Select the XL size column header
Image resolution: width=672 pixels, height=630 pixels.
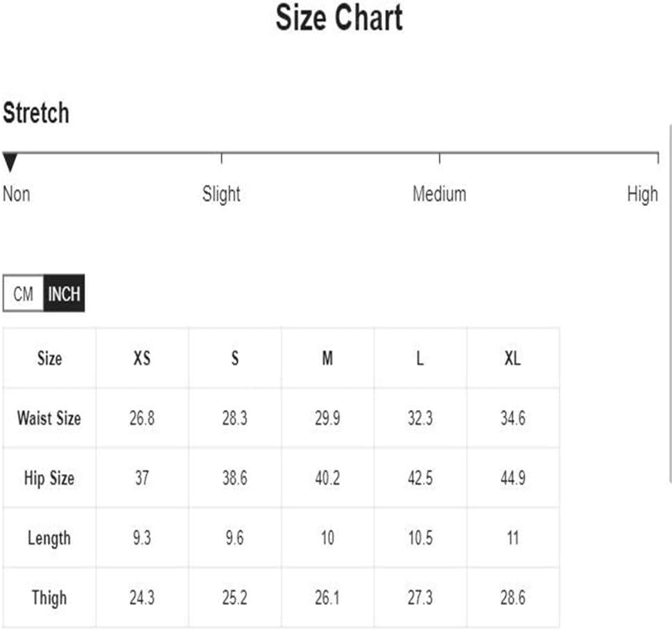coord(513,358)
